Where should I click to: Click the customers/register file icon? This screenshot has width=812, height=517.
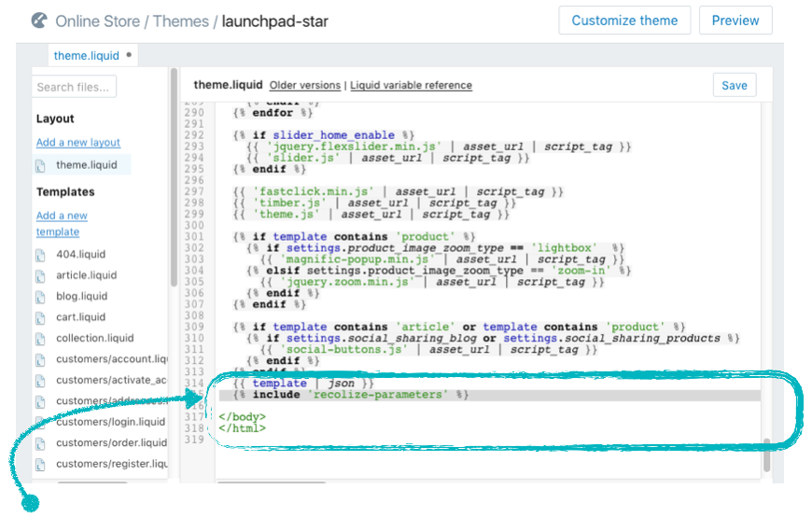pos(40,465)
